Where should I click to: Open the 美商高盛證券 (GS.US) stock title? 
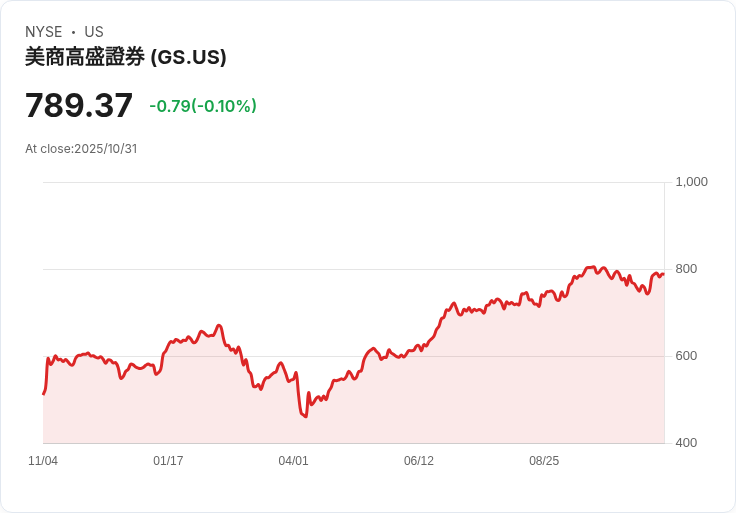click(125, 57)
